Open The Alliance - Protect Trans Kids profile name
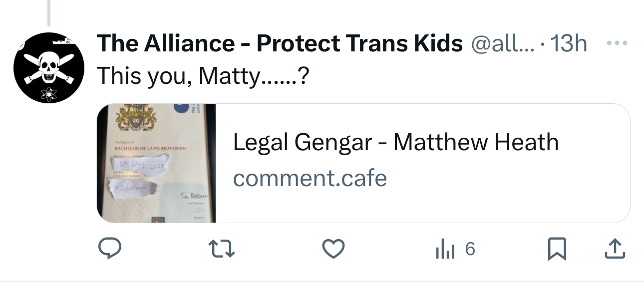 point(280,44)
